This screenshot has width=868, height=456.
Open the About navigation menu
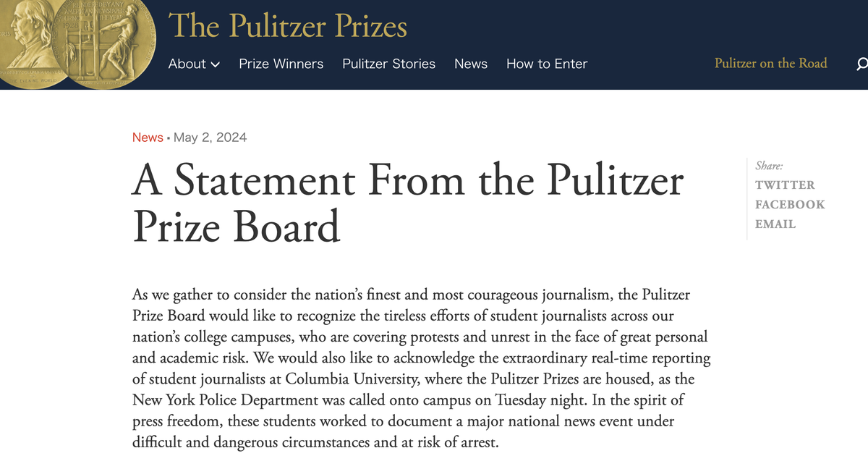tap(194, 64)
